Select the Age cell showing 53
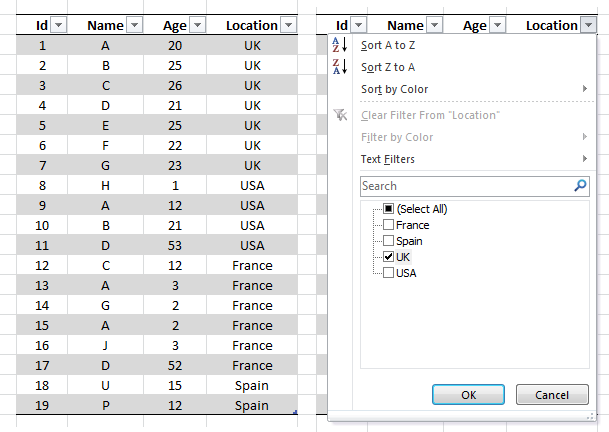The image size is (609, 432). tap(175, 246)
